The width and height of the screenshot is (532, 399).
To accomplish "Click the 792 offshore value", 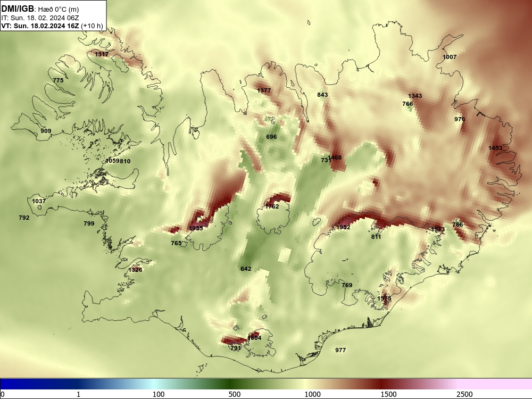I will point(24,218).
